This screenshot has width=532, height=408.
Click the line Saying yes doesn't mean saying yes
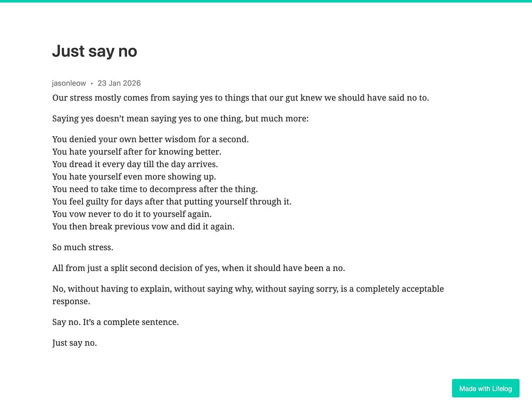[x=180, y=119]
